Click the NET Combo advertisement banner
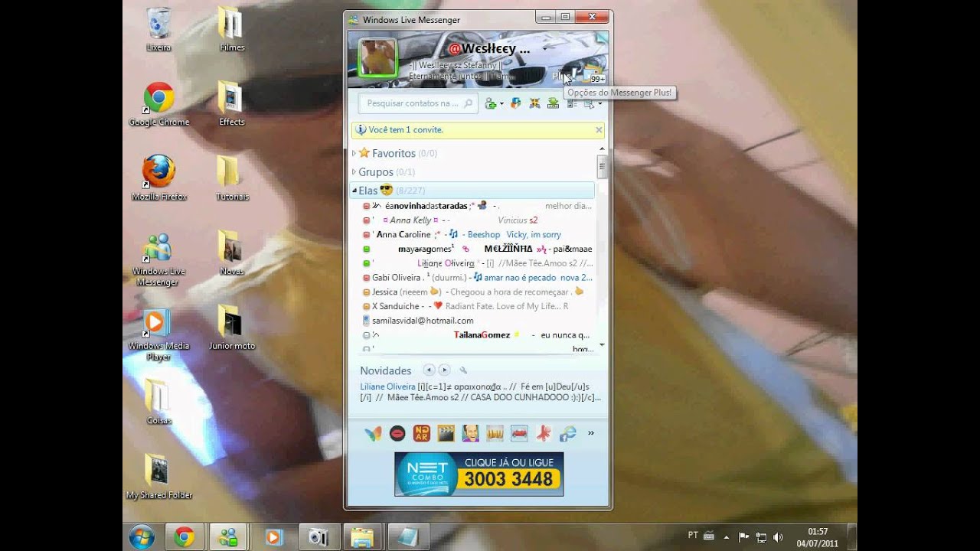Screen dimensions: 980x551 [x=479, y=474]
